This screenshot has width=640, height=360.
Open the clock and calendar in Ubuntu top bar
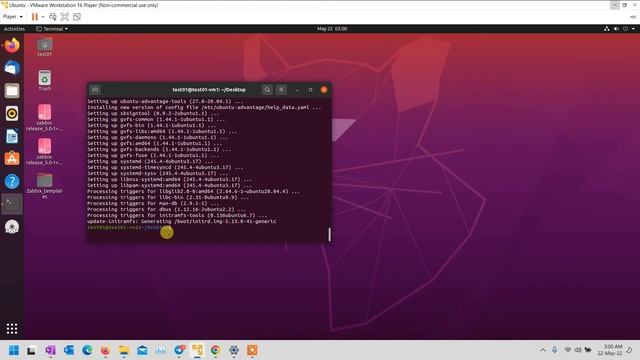click(x=332, y=29)
